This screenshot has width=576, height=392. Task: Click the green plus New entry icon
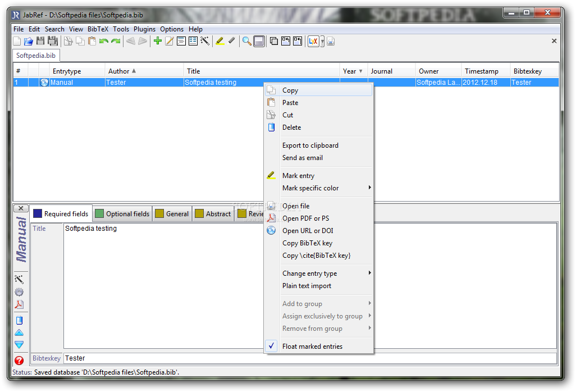tap(158, 41)
